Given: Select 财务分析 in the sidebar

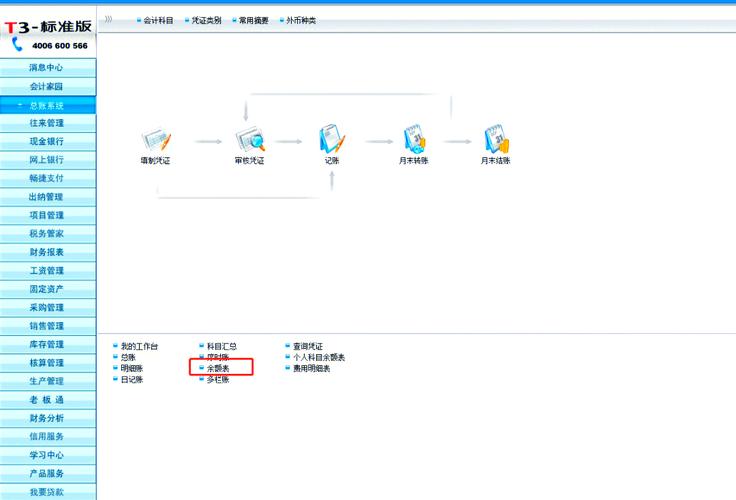Looking at the screenshot, I should [48, 418].
